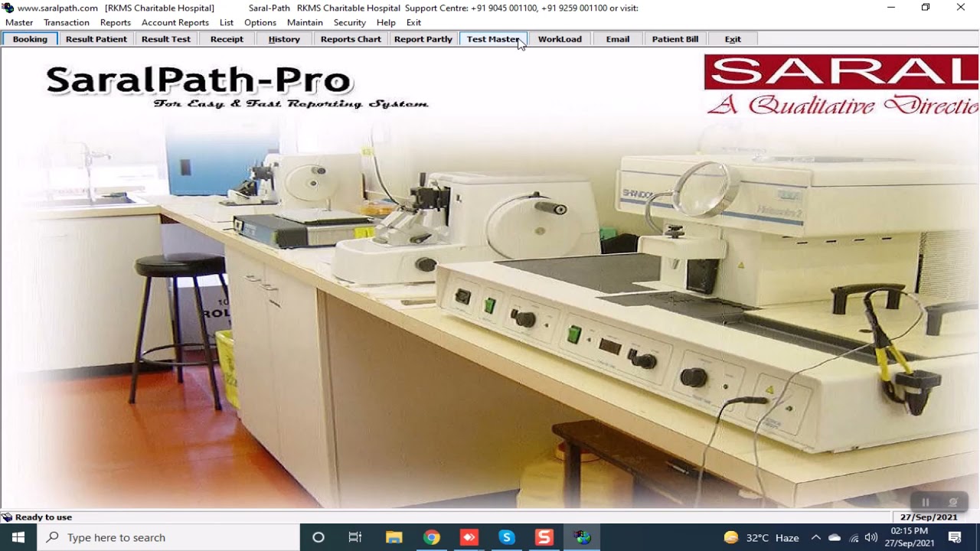
Task: Click the Result Test button
Action: pos(166,39)
